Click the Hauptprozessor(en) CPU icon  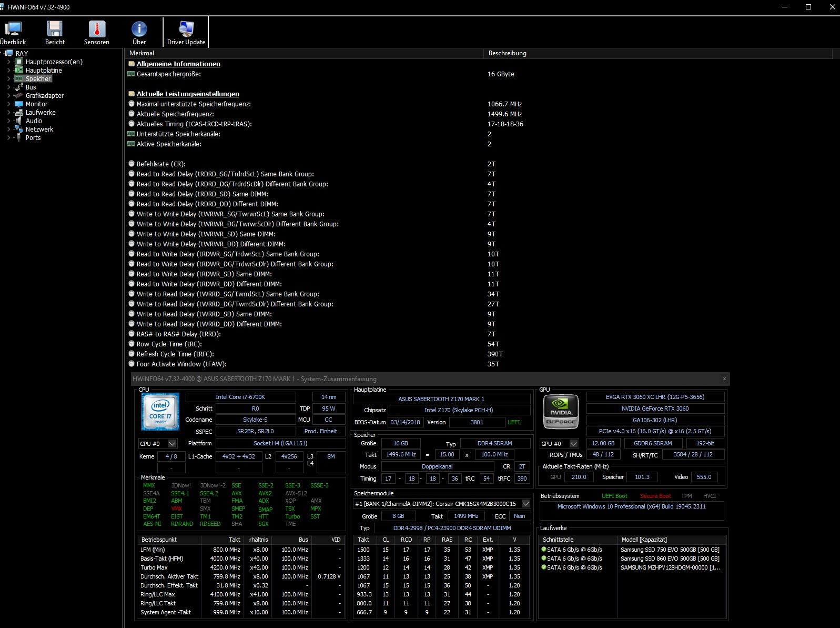coord(19,62)
